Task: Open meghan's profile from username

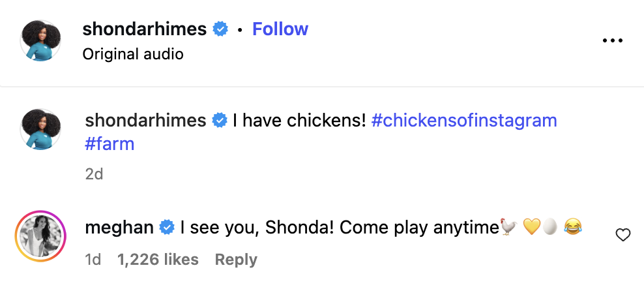Action: [119, 228]
